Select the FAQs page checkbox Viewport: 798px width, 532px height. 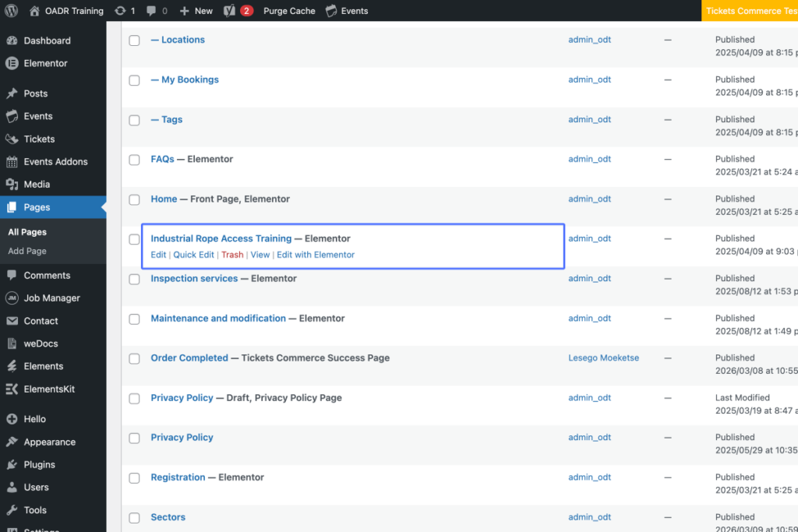134,160
